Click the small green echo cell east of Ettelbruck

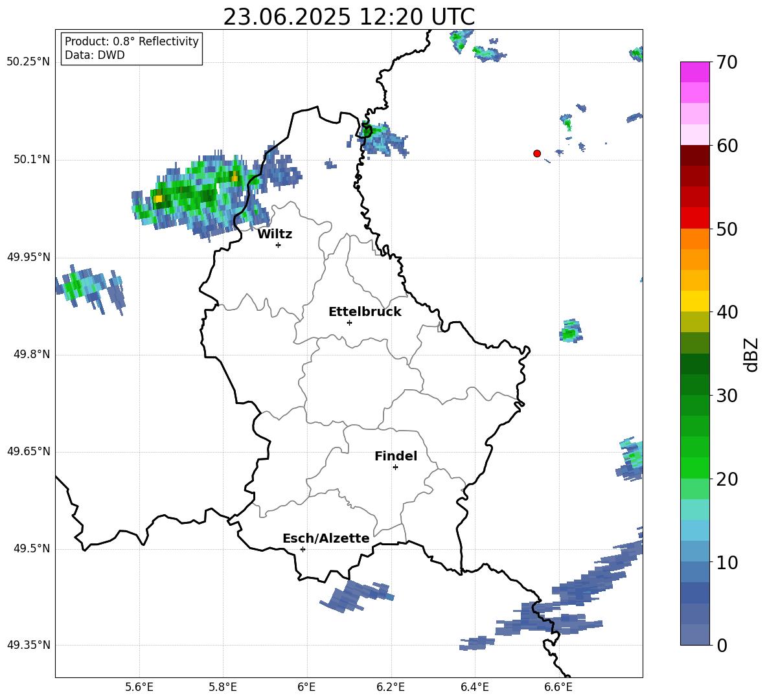570,331
